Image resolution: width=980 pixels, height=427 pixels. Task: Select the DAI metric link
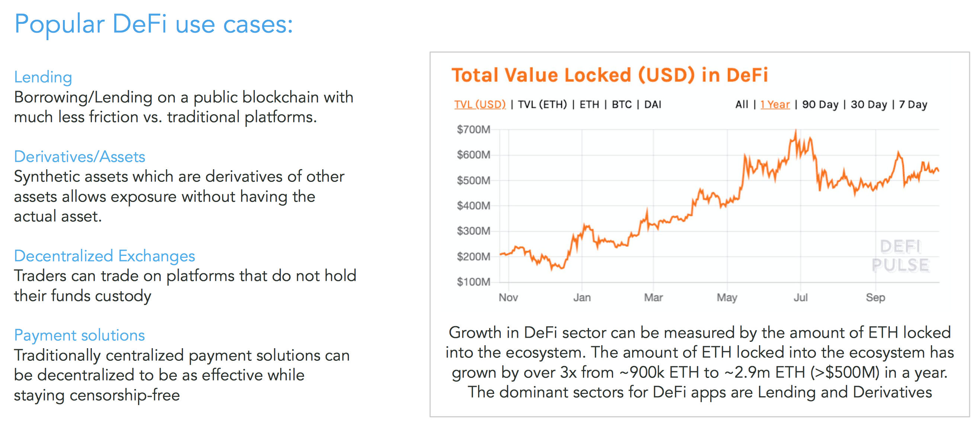click(653, 104)
